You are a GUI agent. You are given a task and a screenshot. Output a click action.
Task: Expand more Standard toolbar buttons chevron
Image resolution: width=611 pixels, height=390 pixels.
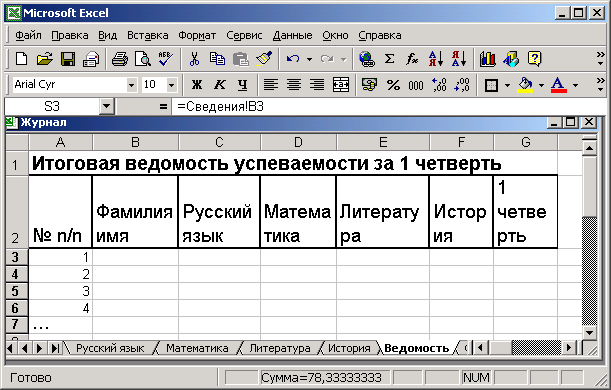coord(600,59)
